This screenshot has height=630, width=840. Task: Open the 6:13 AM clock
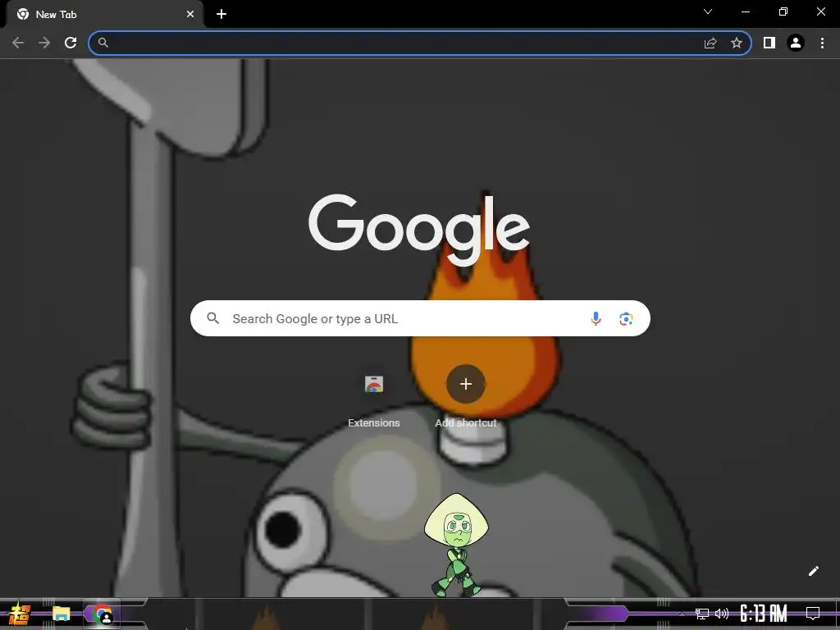[764, 614]
